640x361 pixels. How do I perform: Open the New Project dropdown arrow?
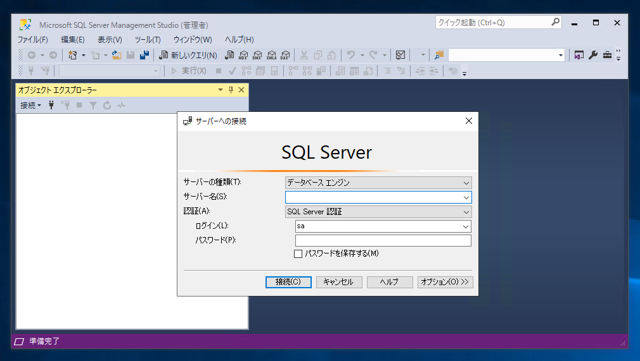coord(83,55)
